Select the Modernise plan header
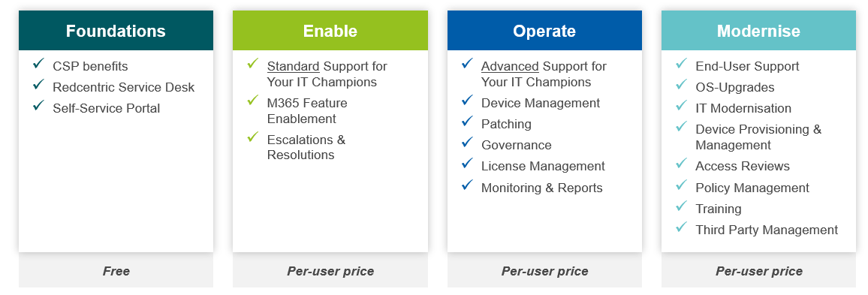 [758, 31]
